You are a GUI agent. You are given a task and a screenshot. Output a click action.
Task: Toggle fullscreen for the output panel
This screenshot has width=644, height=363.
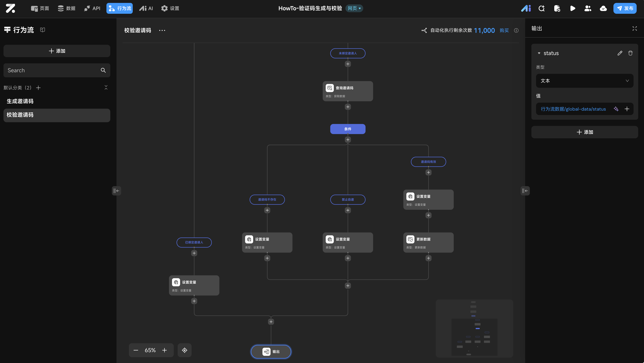[635, 28]
